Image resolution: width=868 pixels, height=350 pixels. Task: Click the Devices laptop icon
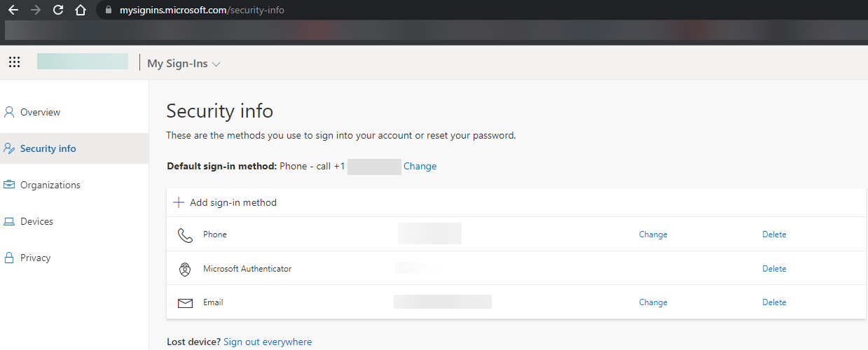click(x=9, y=221)
